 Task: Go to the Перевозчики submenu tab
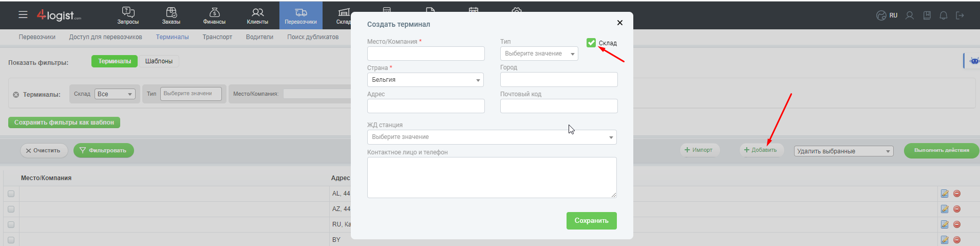(x=37, y=37)
